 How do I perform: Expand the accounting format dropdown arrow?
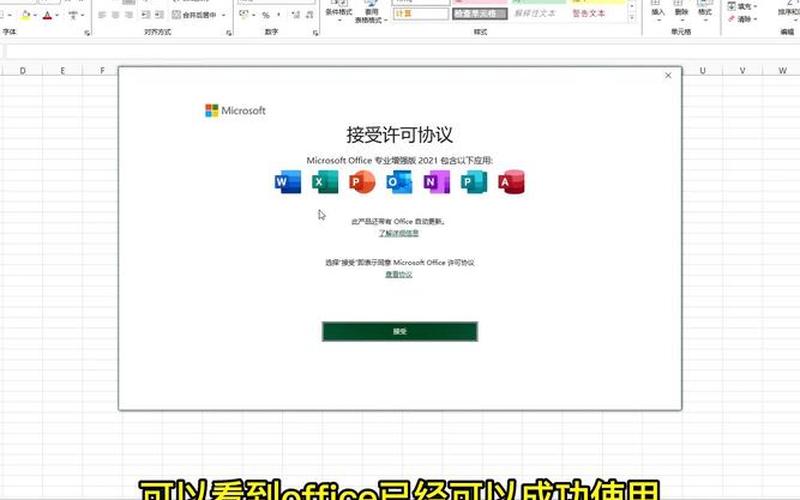[x=254, y=15]
